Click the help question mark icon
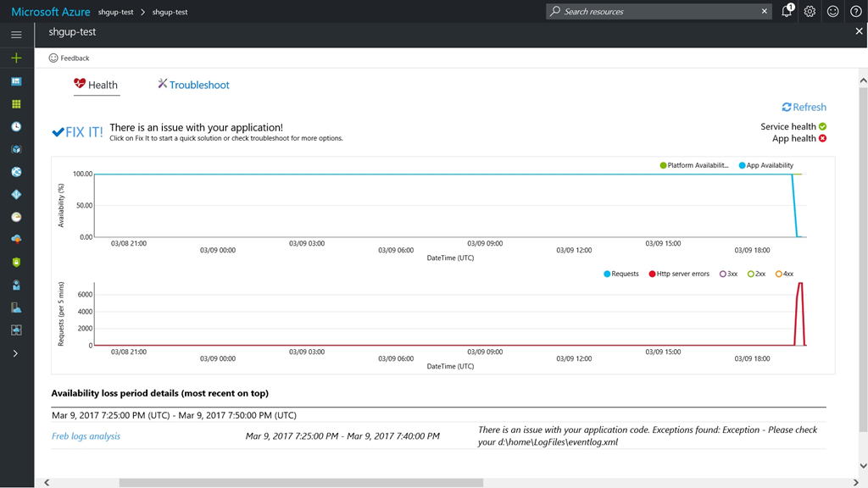This screenshot has width=868, height=488. pos(856,11)
